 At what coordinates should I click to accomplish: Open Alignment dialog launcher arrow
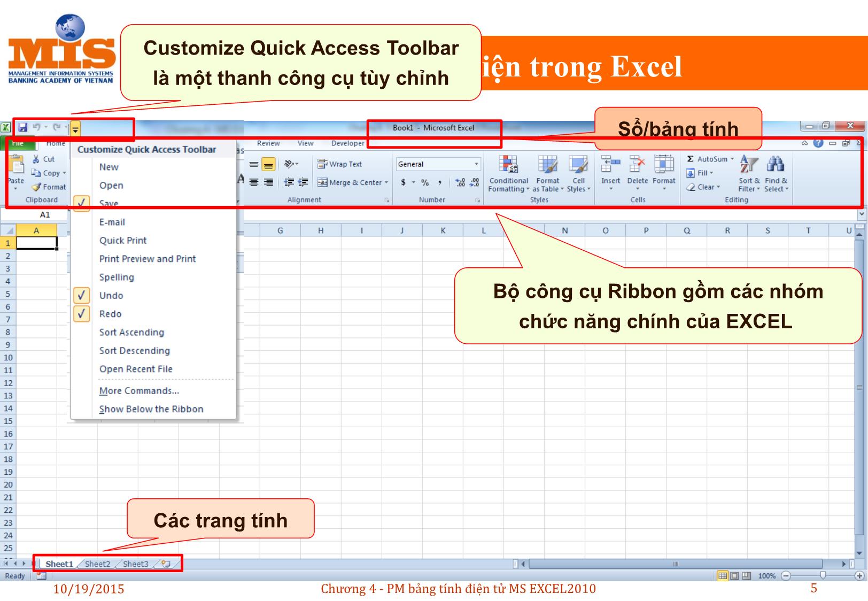coord(386,200)
